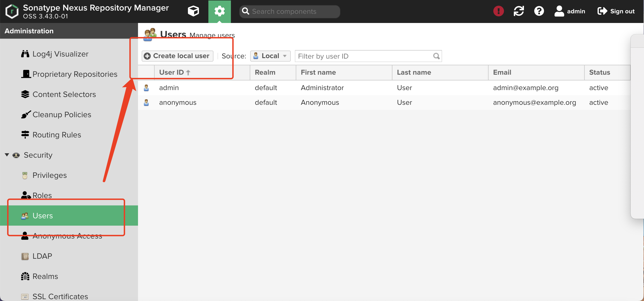Viewport: 644px width, 301px height.
Task: Open the Administration gear icon
Action: (x=219, y=11)
